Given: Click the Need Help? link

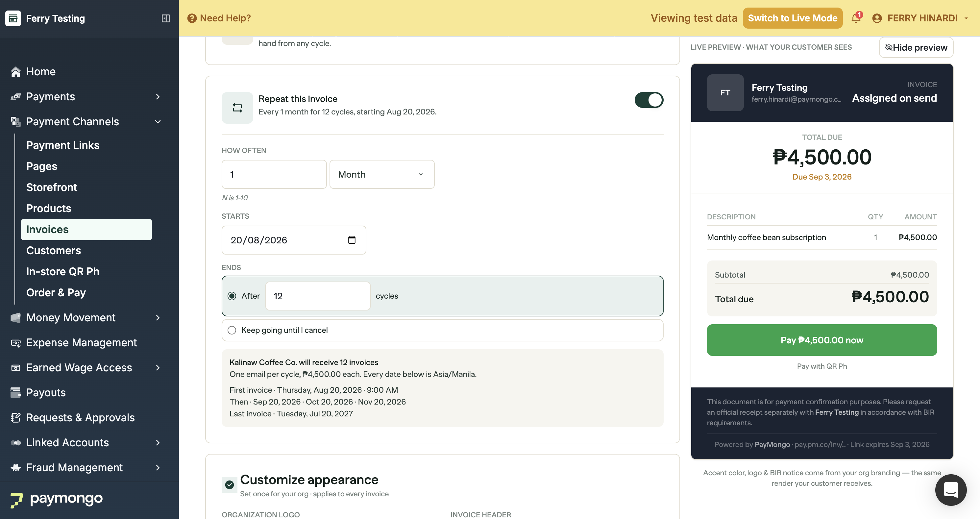Looking at the screenshot, I should coord(225,18).
